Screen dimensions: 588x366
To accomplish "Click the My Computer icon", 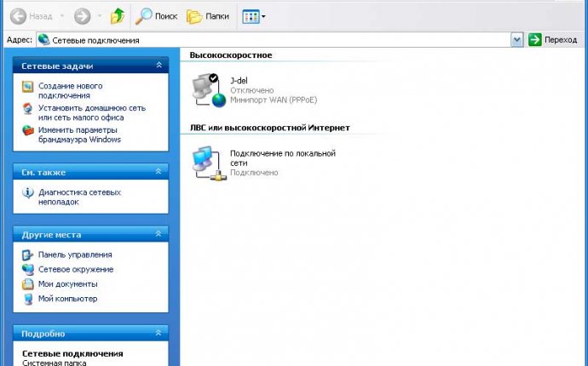I will tap(28, 299).
